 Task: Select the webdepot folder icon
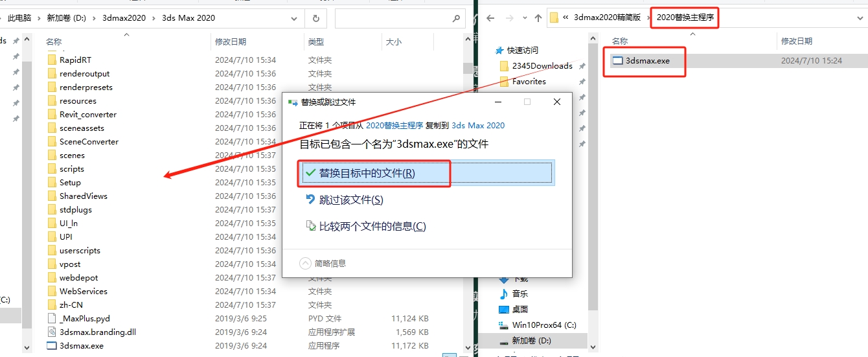click(x=52, y=277)
